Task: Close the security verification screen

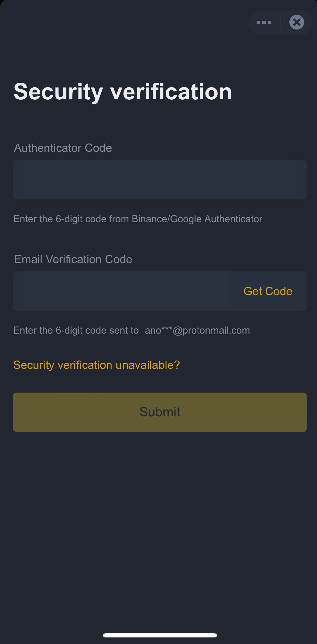Action: tap(297, 22)
